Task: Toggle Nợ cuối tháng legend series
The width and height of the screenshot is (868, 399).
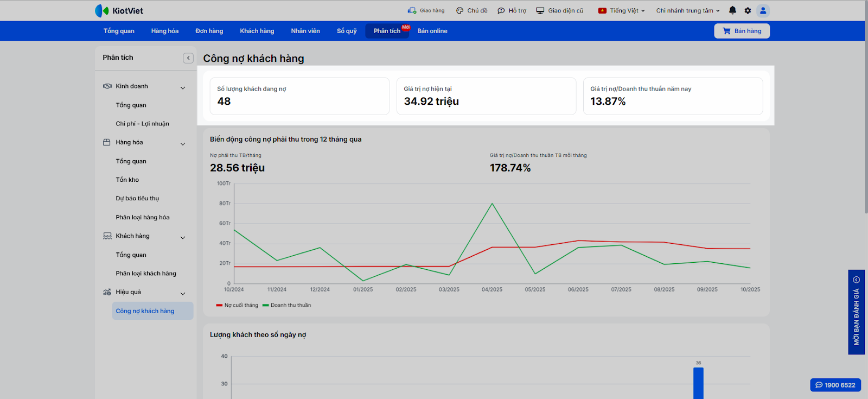Action: 237,305
